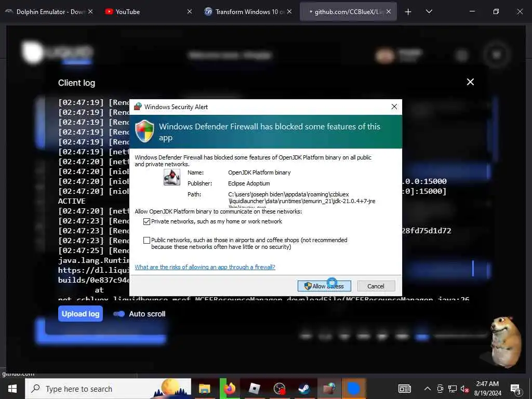Open a new browser tab
Image resolution: width=532 pixels, height=399 pixels.
tap(408, 12)
